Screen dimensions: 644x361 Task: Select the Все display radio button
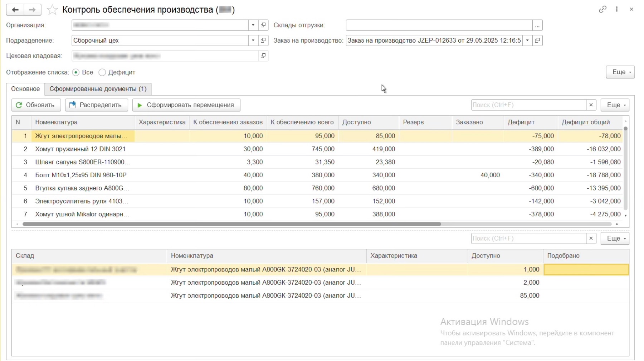76,72
